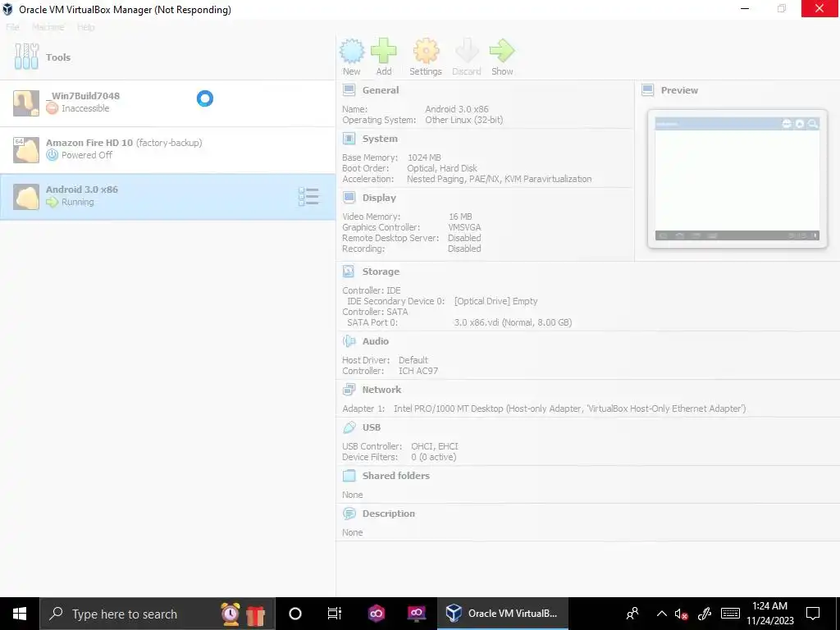Select the Tools icon in sidebar
Screen dimensions: 840x630
26,57
